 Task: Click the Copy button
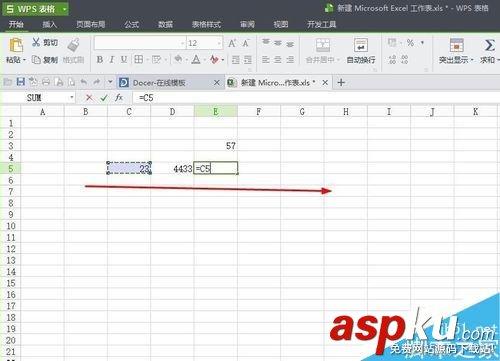(45, 60)
